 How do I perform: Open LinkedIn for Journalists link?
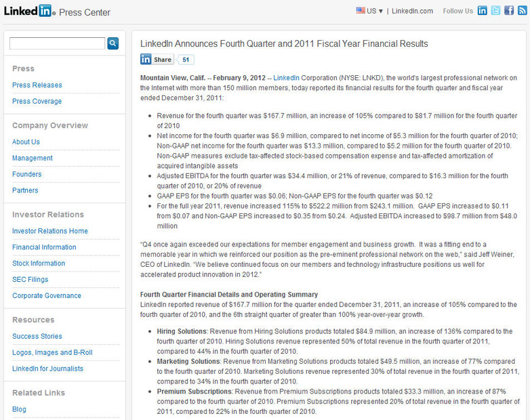(x=47, y=369)
